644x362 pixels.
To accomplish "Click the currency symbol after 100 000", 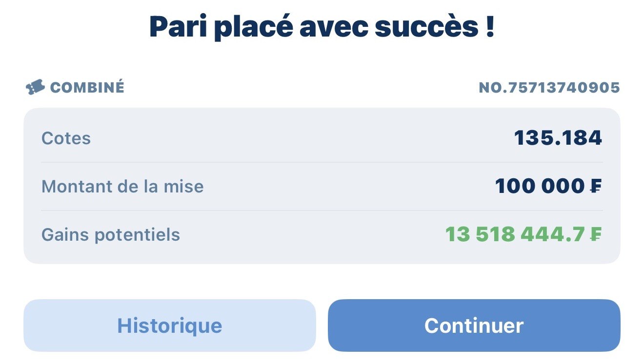I will [595, 186].
